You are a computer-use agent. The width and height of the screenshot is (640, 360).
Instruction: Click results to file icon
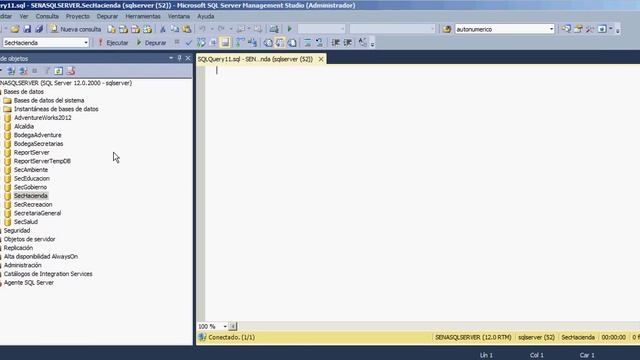point(292,42)
